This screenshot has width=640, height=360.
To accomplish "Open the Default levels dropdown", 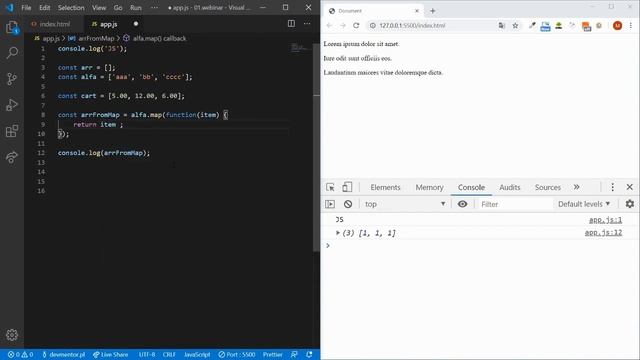I will 584,204.
